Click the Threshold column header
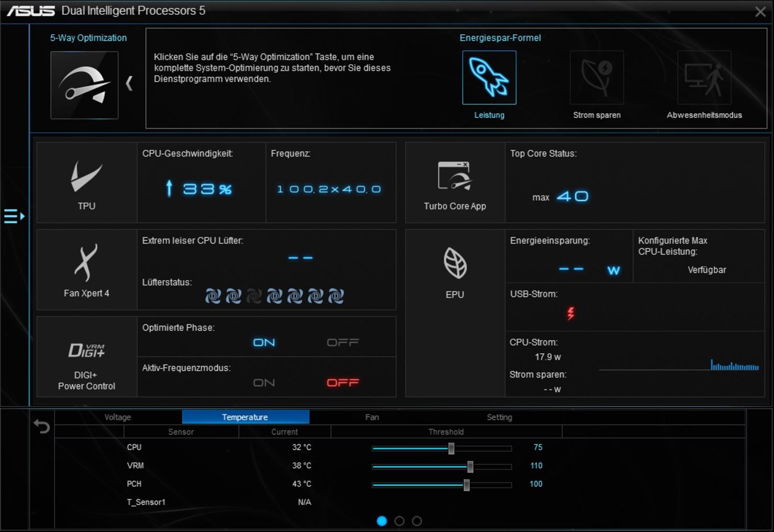Screen dimensions: 774x532 [x=446, y=432]
